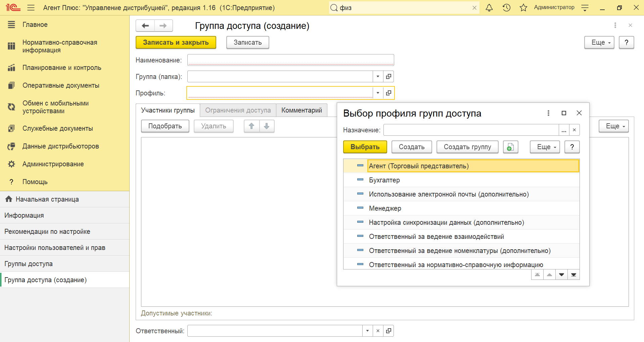Switch to Участники группы tab
The width and height of the screenshot is (644, 342).
pyautogui.click(x=168, y=110)
